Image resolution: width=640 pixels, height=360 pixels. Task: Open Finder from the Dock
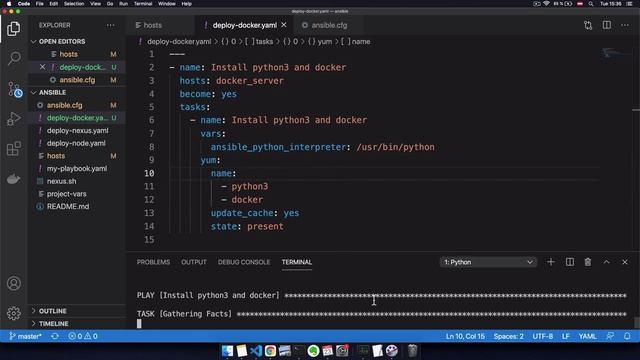pyautogui.click(x=227, y=351)
